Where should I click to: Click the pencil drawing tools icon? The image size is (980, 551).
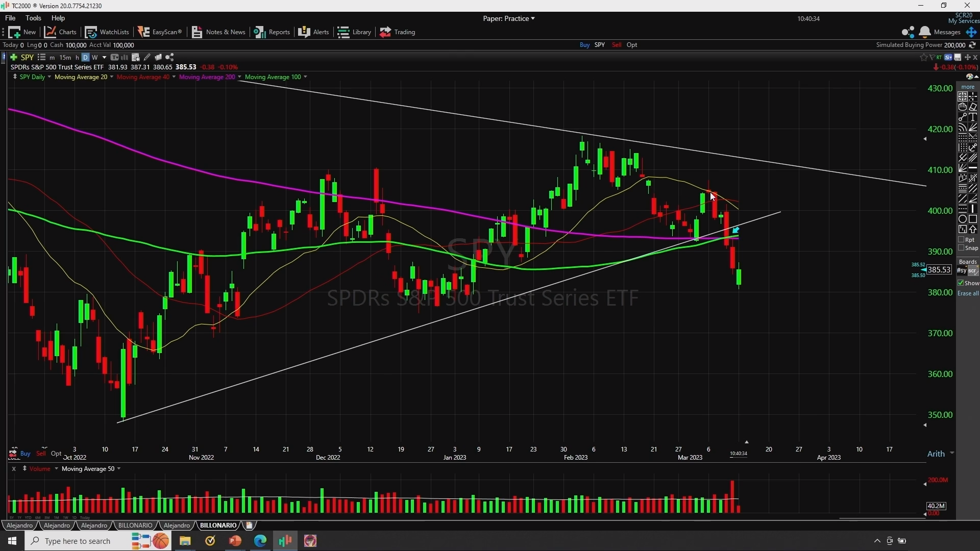(147, 57)
